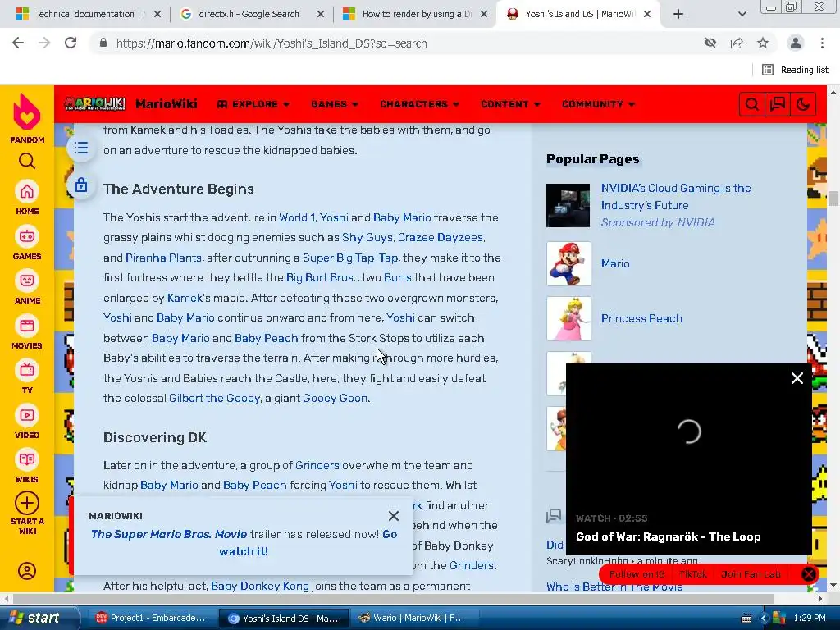Open table of contents list icon
Image resolution: width=840 pixels, height=630 pixels.
[x=81, y=148]
